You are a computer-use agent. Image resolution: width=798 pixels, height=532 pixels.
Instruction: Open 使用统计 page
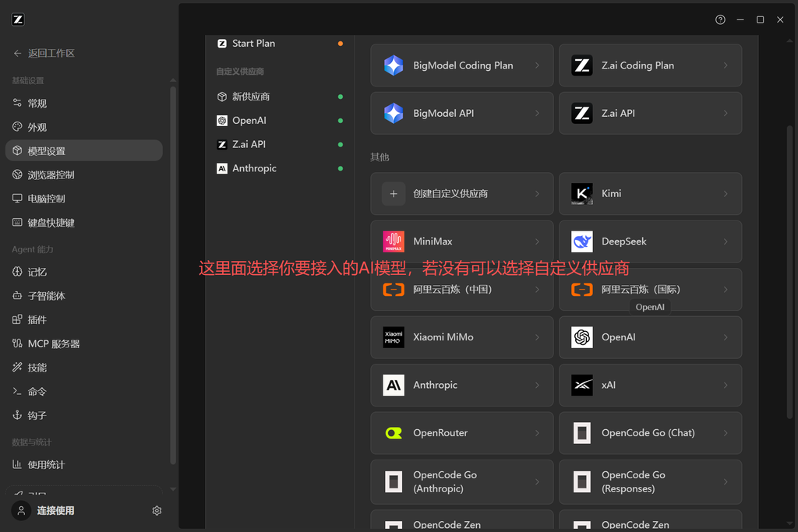point(84,465)
